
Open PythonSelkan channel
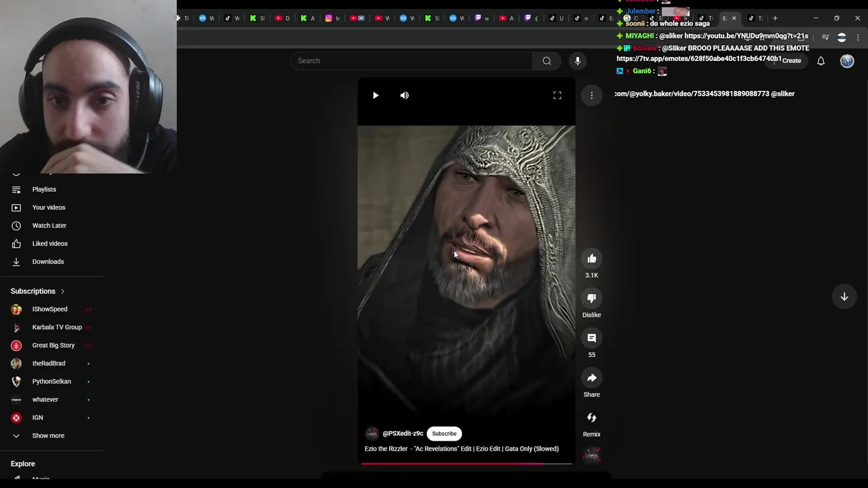tap(52, 382)
